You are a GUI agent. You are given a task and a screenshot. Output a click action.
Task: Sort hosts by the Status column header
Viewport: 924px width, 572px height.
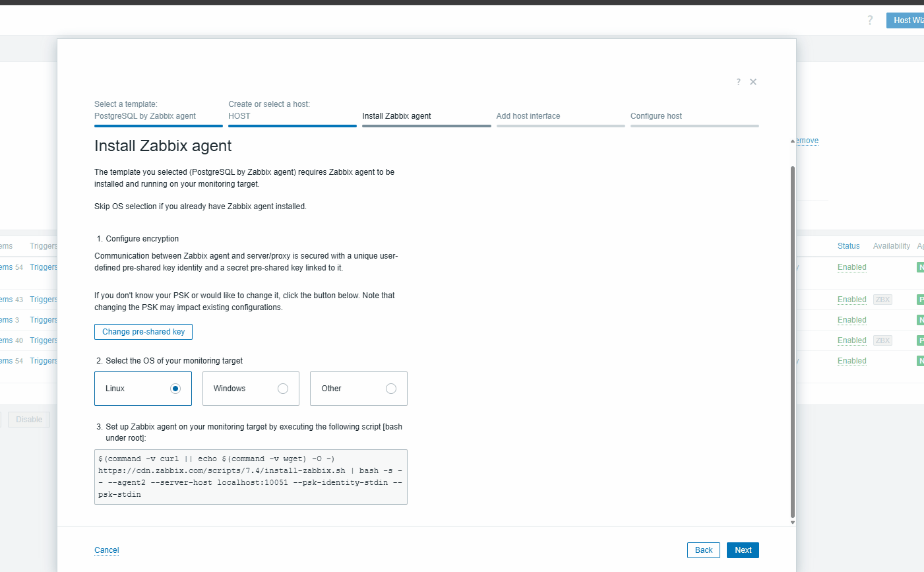849,246
